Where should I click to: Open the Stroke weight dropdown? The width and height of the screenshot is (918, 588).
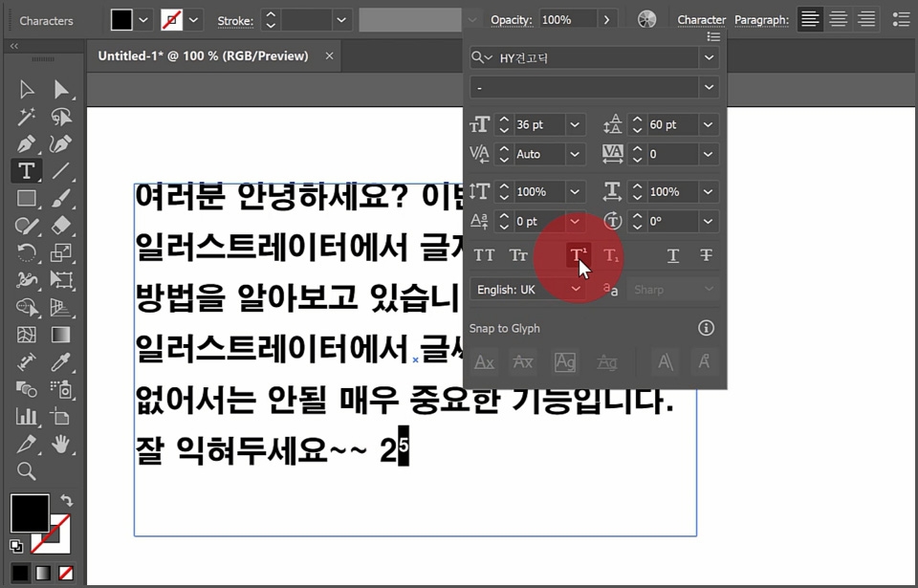pyautogui.click(x=341, y=20)
